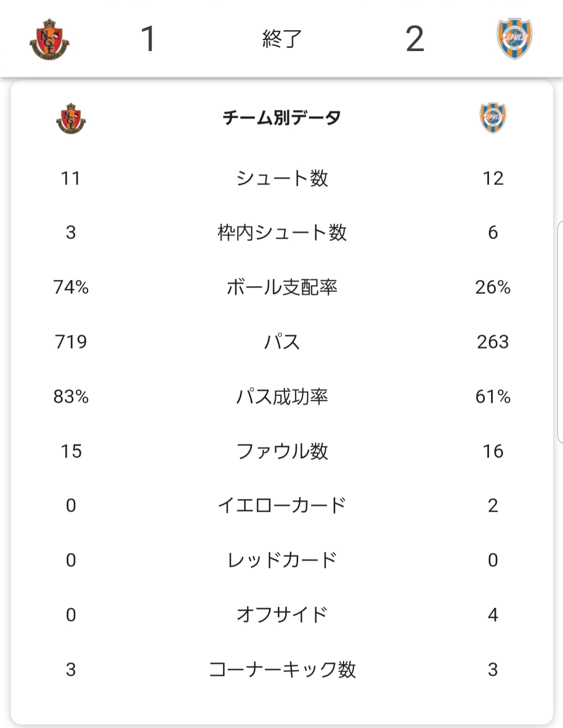Tap the シュート数 stat row label

tap(282, 178)
